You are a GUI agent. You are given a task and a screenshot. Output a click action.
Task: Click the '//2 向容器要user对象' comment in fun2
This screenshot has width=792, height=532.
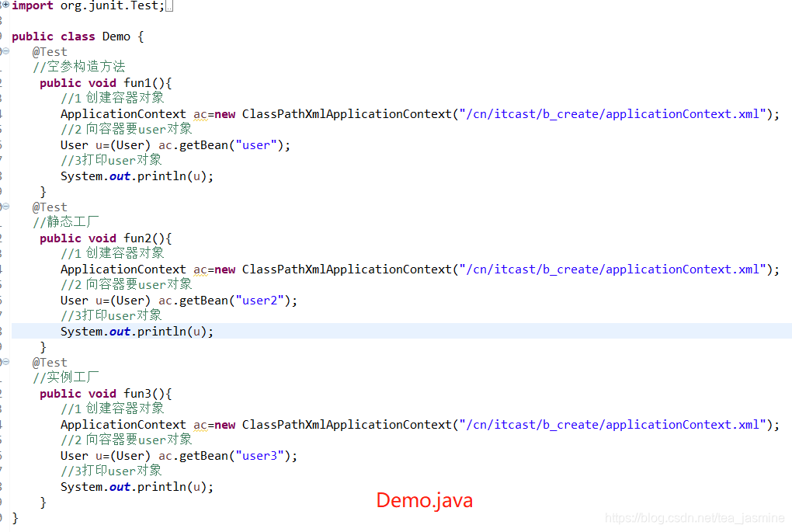[x=127, y=284]
